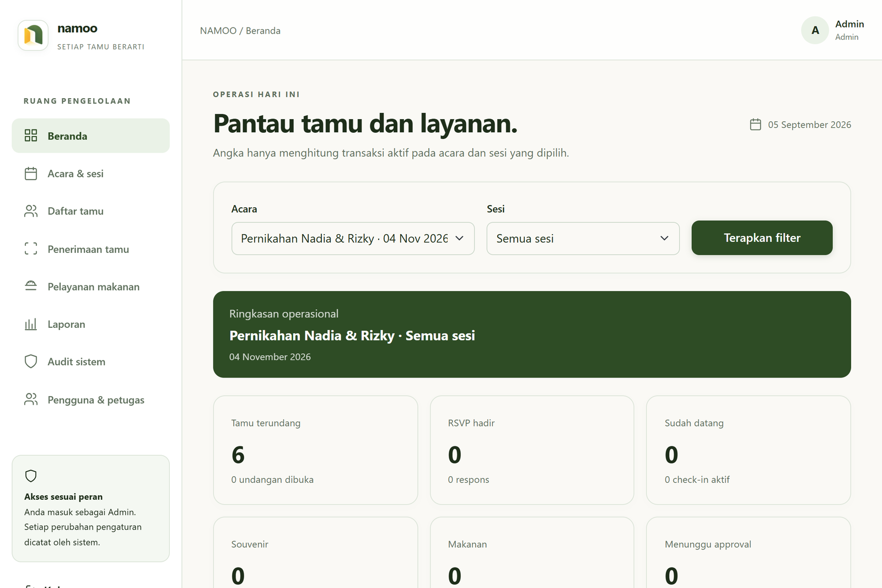Click the namoo logo icon
The height and width of the screenshot is (588, 882).
point(33,35)
